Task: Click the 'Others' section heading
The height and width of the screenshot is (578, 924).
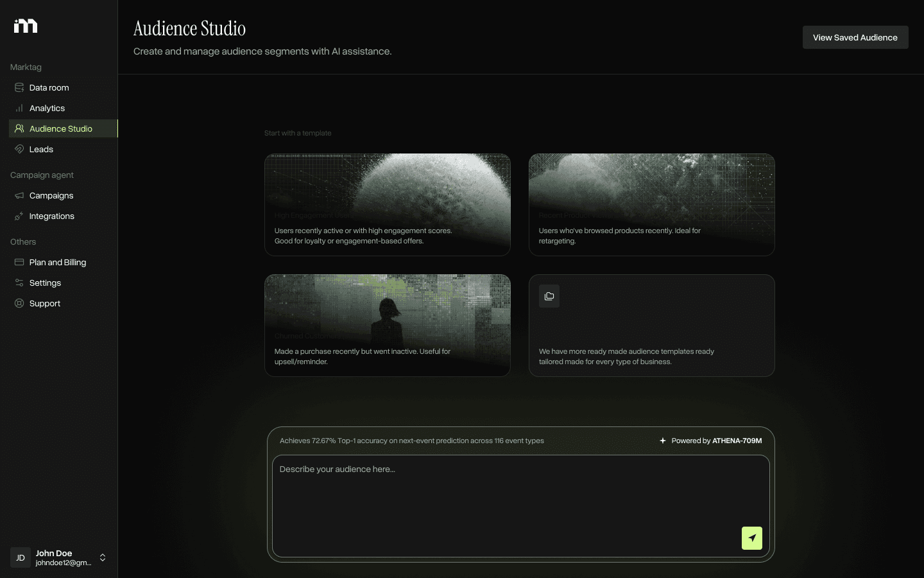Action: tap(23, 241)
